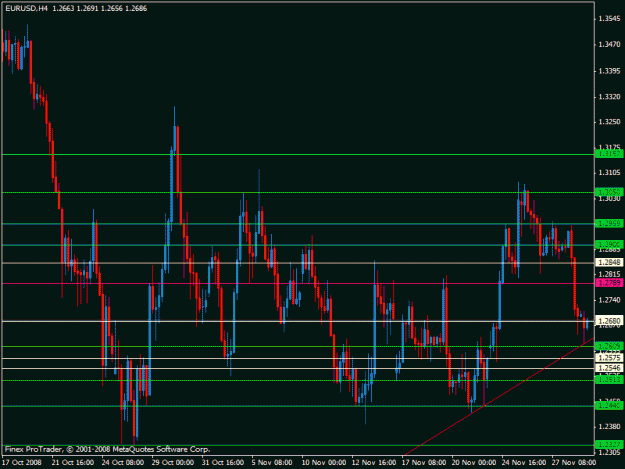Click the 21 Oct 16:00 time label

pos(73,463)
